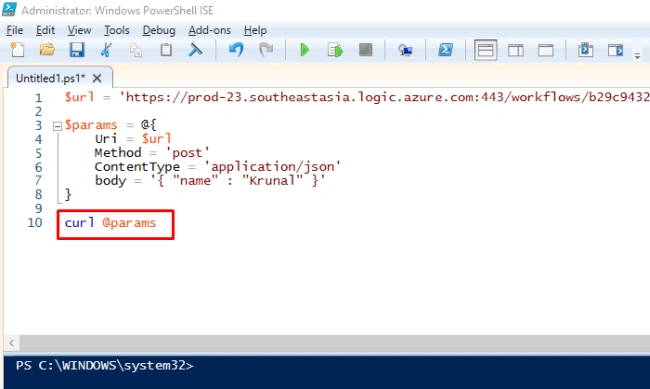This screenshot has height=389, width=650.
Task: Click the 'post' string value
Action: coord(187,153)
